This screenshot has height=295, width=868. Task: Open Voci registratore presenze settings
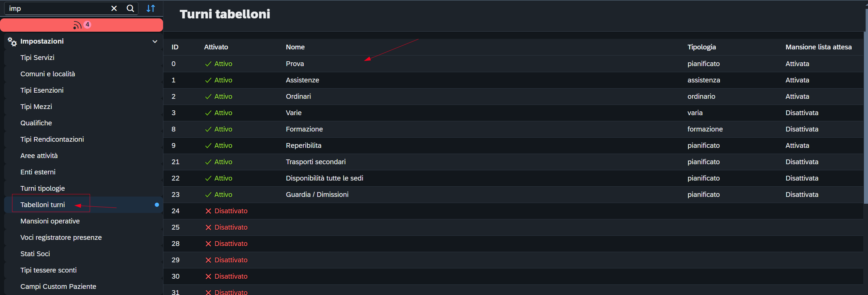point(61,237)
